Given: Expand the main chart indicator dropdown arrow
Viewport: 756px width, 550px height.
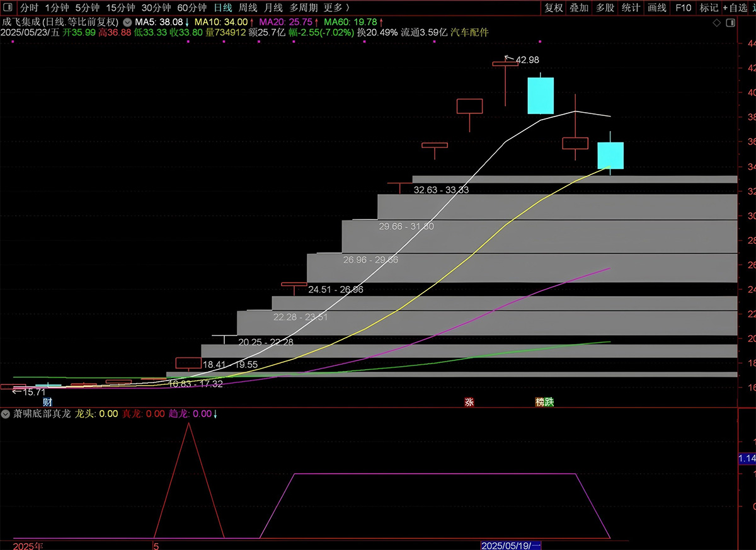Looking at the screenshot, I should pos(128,22).
